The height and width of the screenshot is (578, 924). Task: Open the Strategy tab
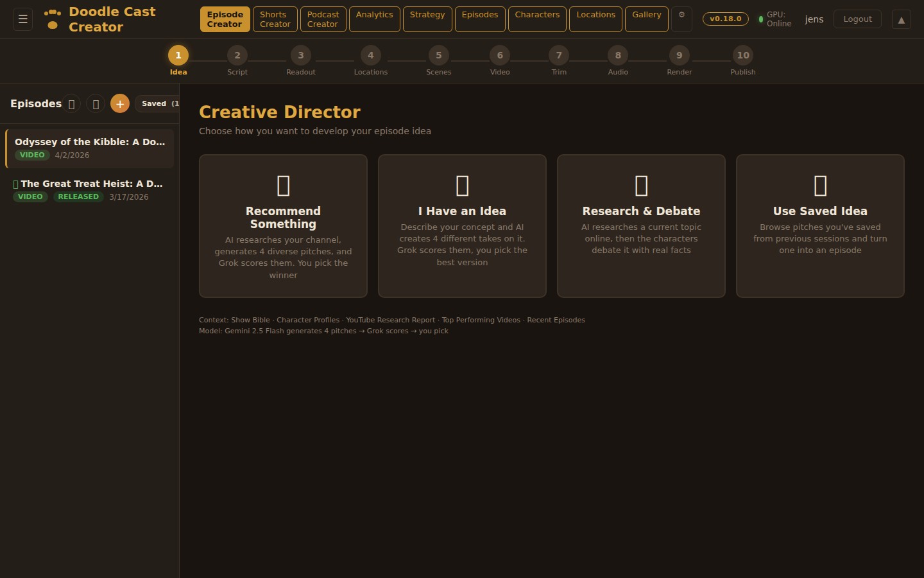coord(427,19)
